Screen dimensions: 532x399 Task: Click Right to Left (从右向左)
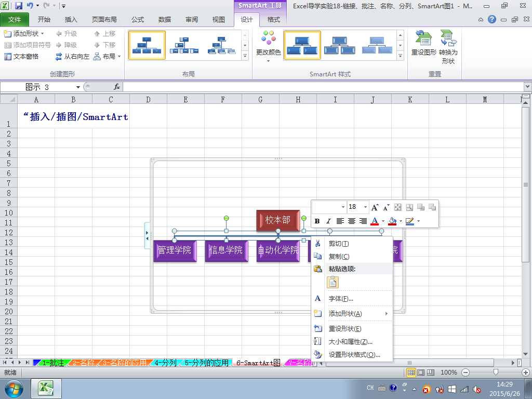pyautogui.click(x=72, y=56)
